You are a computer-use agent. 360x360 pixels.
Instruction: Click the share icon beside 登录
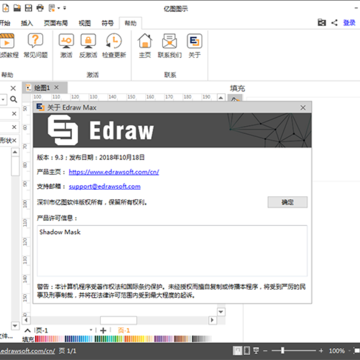point(334,23)
